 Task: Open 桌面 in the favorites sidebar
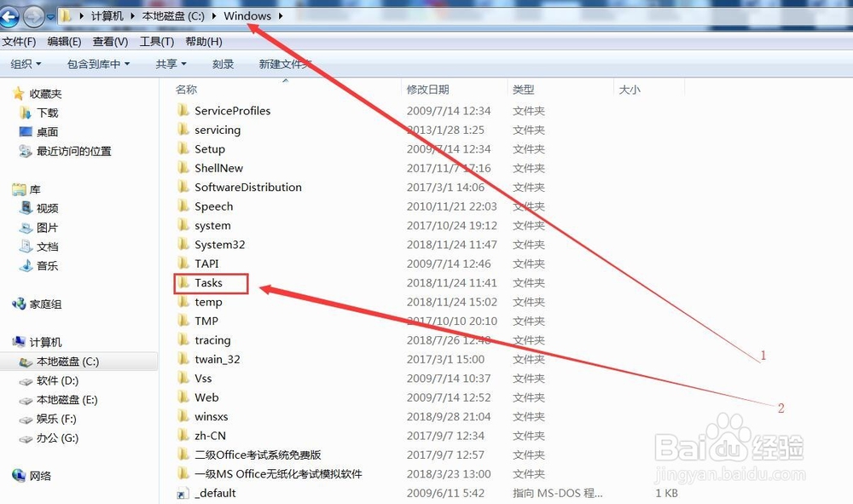(x=47, y=131)
